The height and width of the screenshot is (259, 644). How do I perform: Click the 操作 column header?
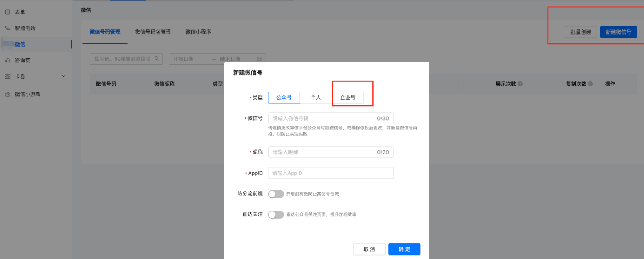[x=610, y=84]
